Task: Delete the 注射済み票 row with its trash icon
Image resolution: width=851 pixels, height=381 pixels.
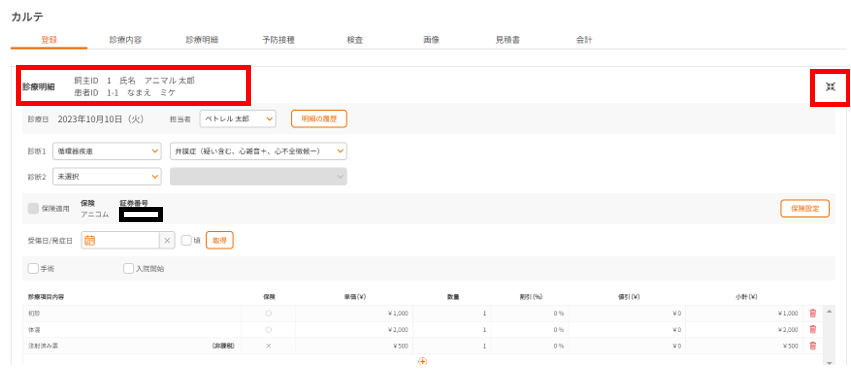Action: (x=812, y=346)
